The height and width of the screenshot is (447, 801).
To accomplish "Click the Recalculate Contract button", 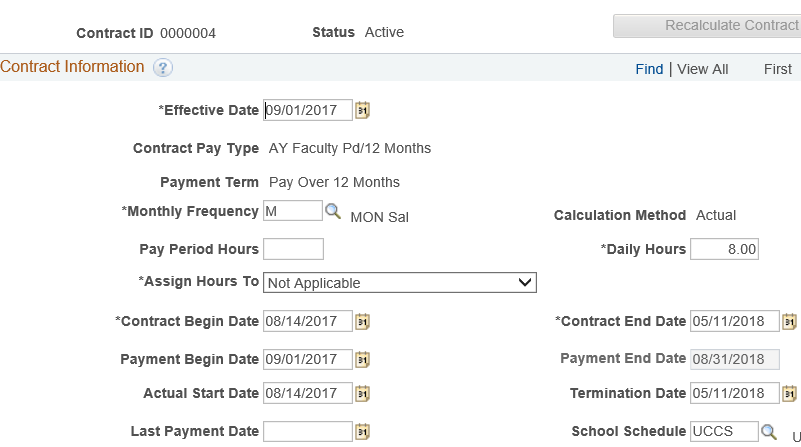I will (707, 26).
